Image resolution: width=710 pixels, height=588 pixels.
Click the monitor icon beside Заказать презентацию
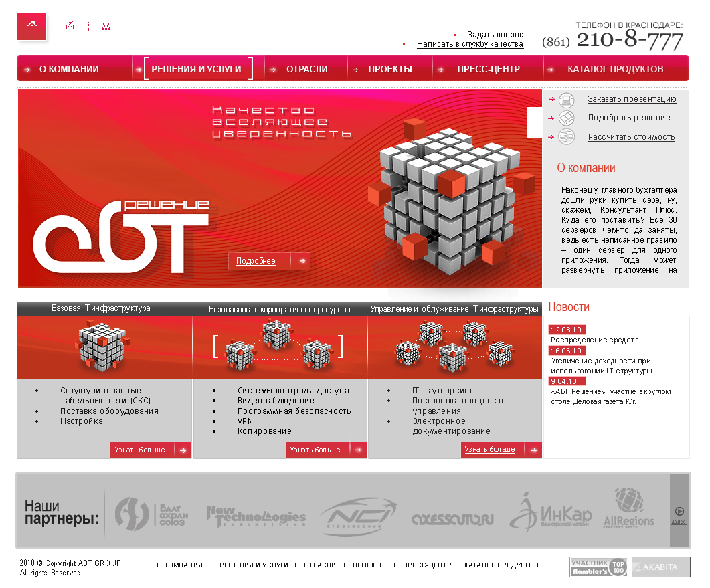click(567, 100)
